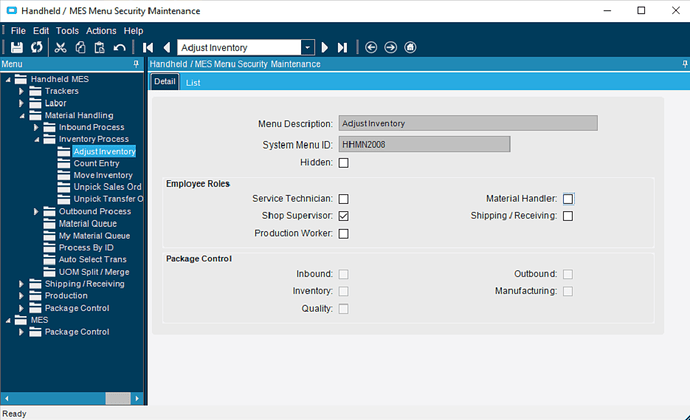Expand the Trackers tree node
The height and width of the screenshot is (420, 690).
point(22,91)
